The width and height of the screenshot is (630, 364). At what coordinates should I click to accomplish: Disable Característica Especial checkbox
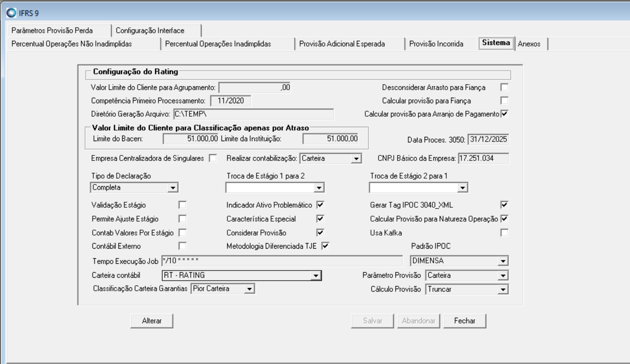click(320, 219)
